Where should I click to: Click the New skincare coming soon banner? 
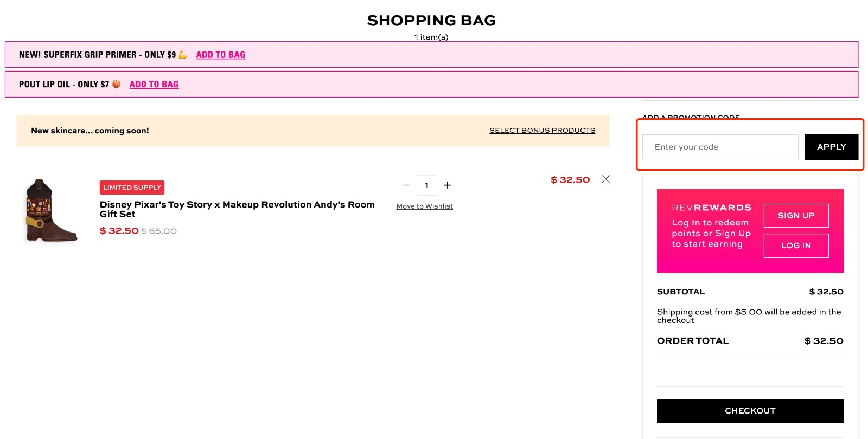(90, 131)
